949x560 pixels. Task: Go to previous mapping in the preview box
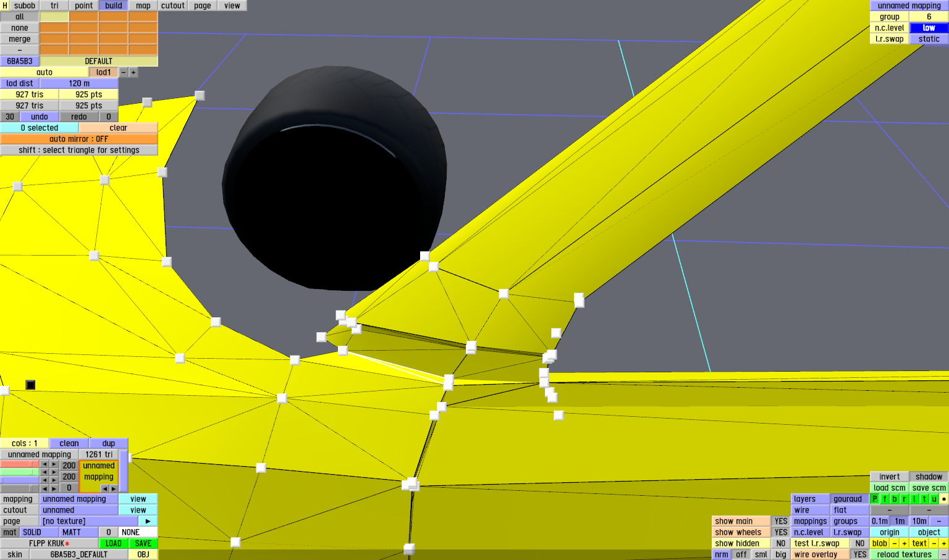[104, 488]
